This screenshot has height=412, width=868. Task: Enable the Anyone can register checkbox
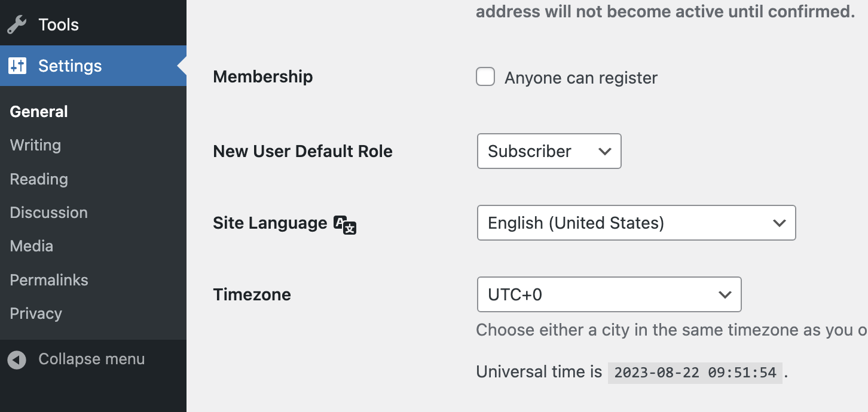click(485, 77)
